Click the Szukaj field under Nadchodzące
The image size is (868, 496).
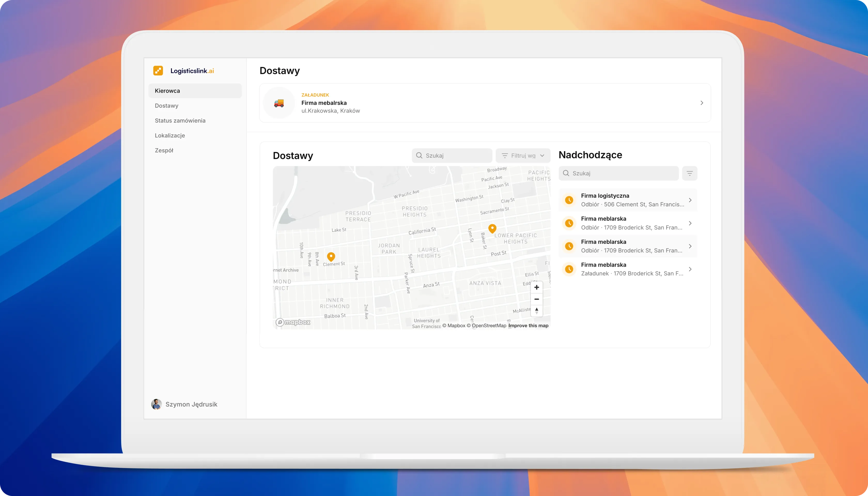click(619, 173)
